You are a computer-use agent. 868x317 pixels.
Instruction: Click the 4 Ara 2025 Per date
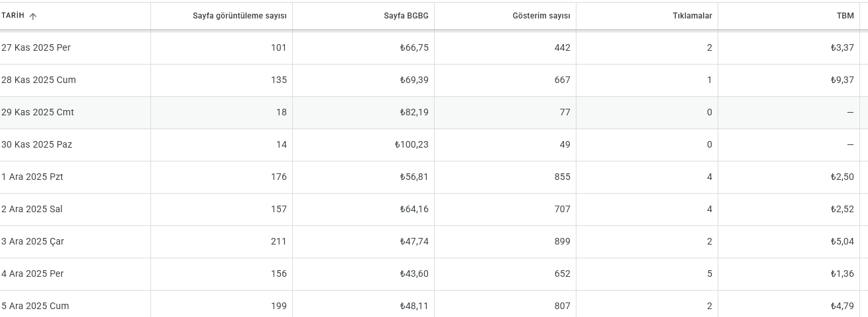pos(32,274)
